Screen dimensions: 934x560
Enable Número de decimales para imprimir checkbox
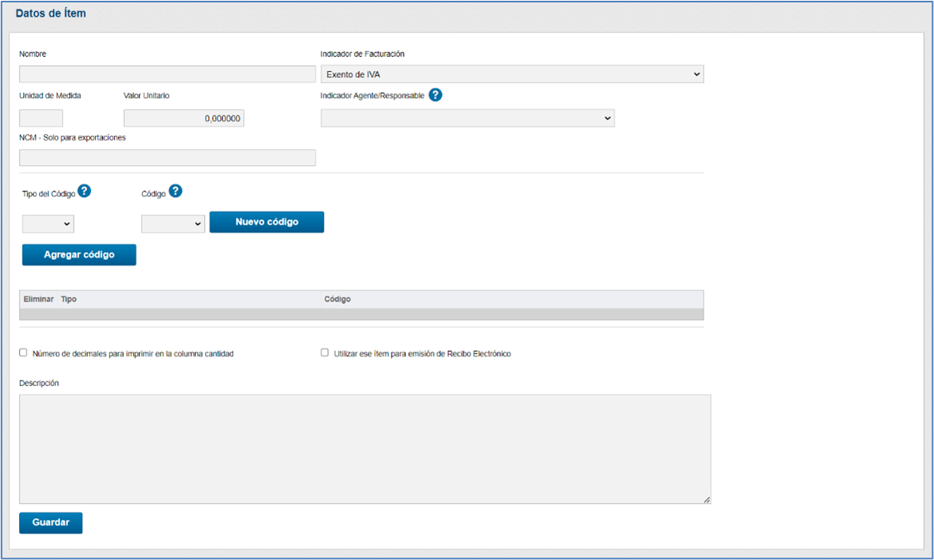(23, 353)
